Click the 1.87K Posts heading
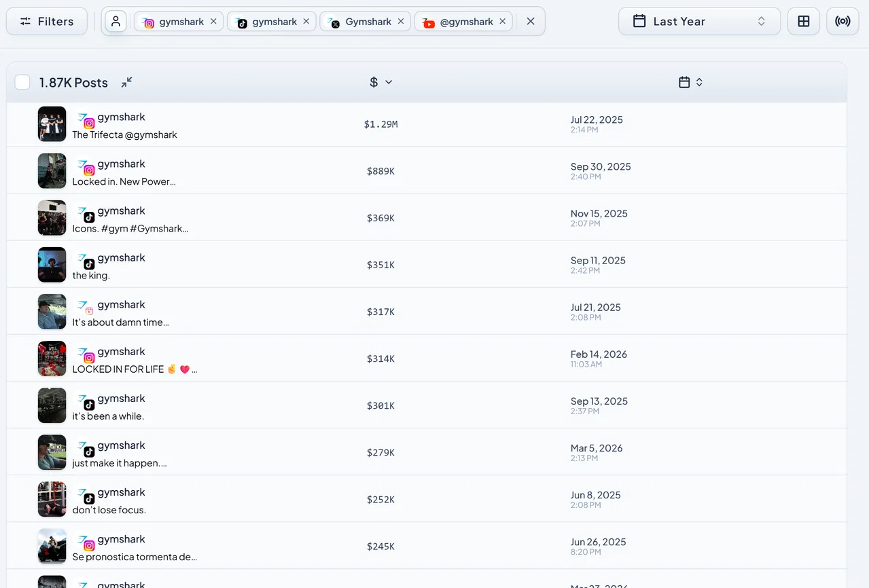Viewport: 869px width, 588px height. click(x=73, y=82)
